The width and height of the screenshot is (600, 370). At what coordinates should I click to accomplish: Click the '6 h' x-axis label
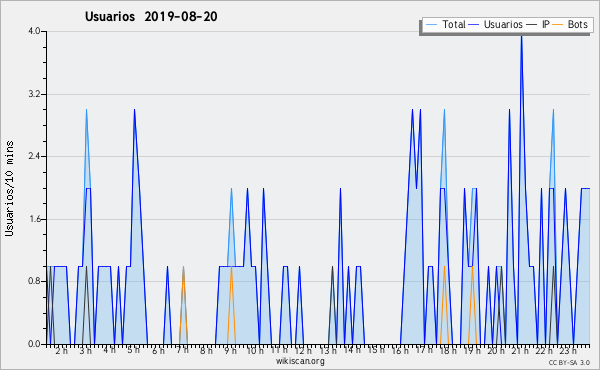(x=158, y=350)
